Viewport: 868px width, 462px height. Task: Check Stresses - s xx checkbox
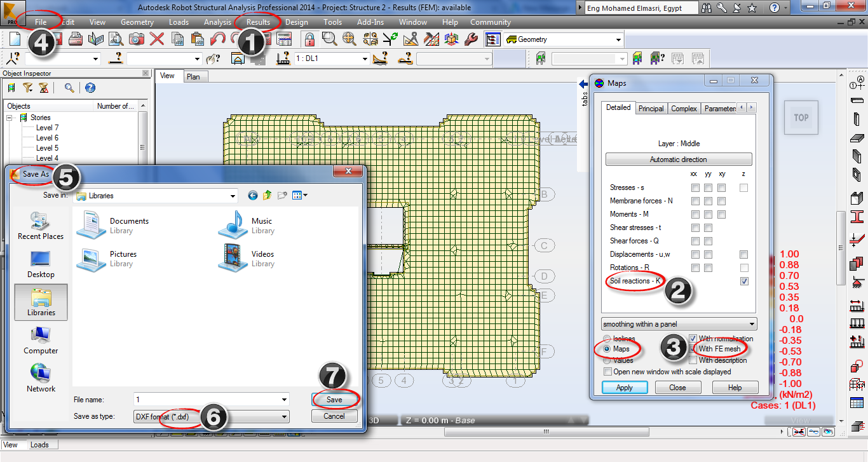click(x=696, y=188)
